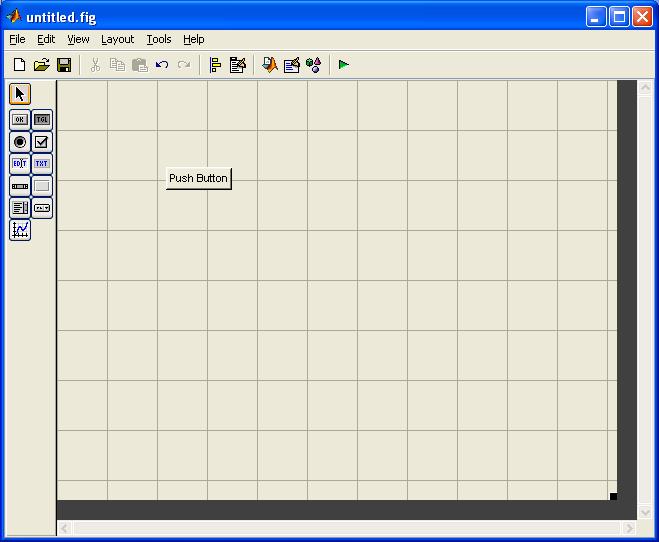This screenshot has width=659, height=542.
Task: Click the horizontal scrollbar right arrow
Action: (x=629, y=528)
